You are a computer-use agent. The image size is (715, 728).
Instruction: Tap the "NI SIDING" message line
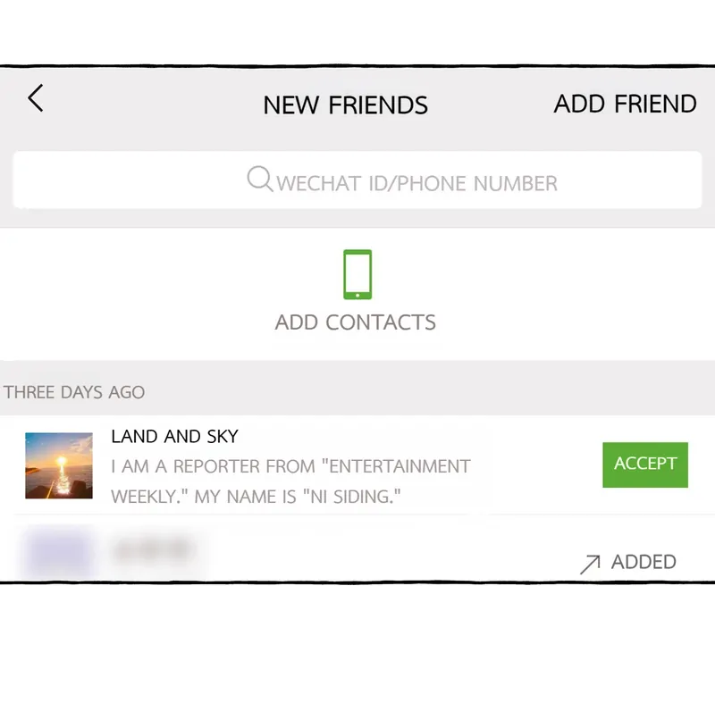[x=255, y=496]
